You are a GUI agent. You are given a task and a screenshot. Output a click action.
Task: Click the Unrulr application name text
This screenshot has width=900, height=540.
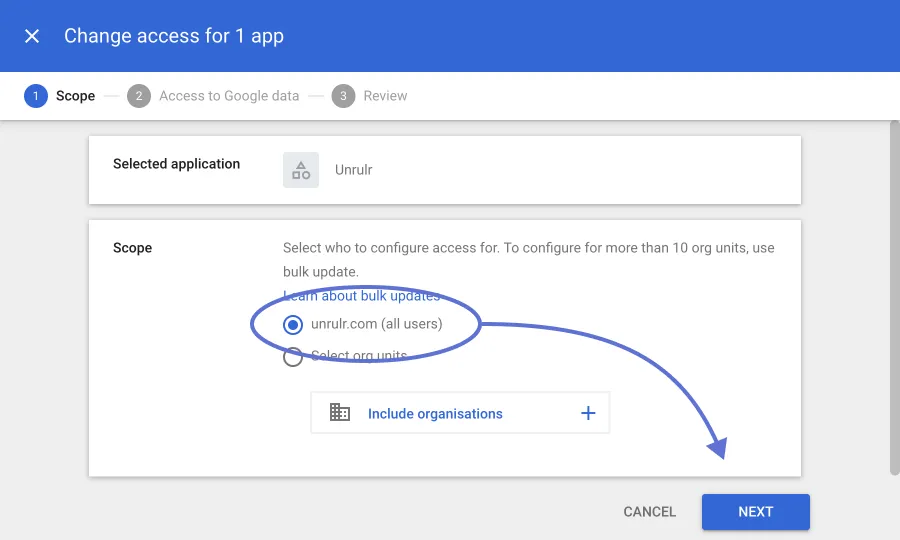[x=354, y=170]
